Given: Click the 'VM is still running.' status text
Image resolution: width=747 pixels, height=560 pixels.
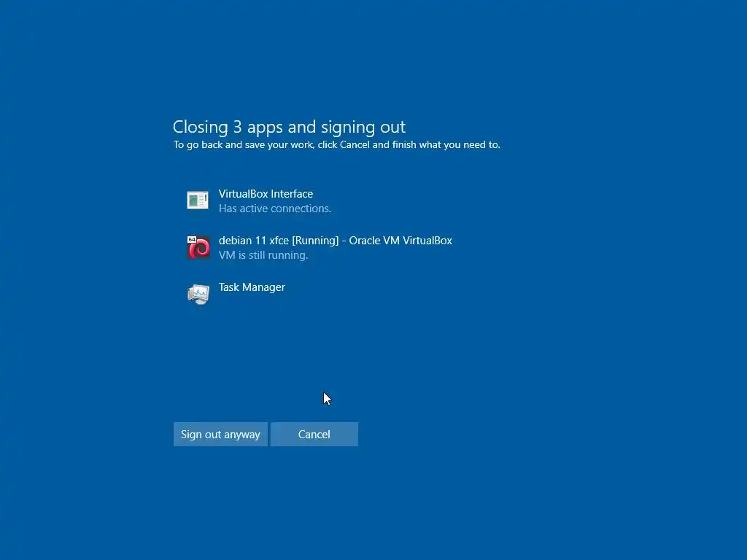Looking at the screenshot, I should pos(263,255).
